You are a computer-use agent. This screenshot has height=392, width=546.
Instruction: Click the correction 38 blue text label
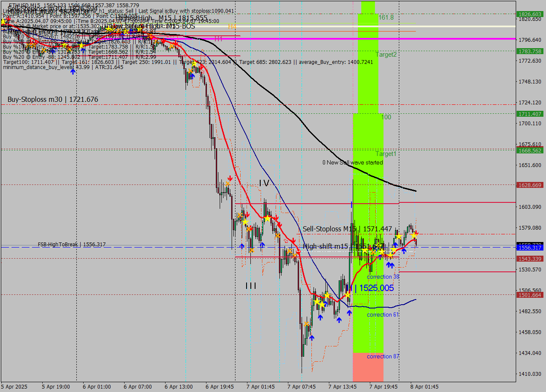tap(383, 277)
